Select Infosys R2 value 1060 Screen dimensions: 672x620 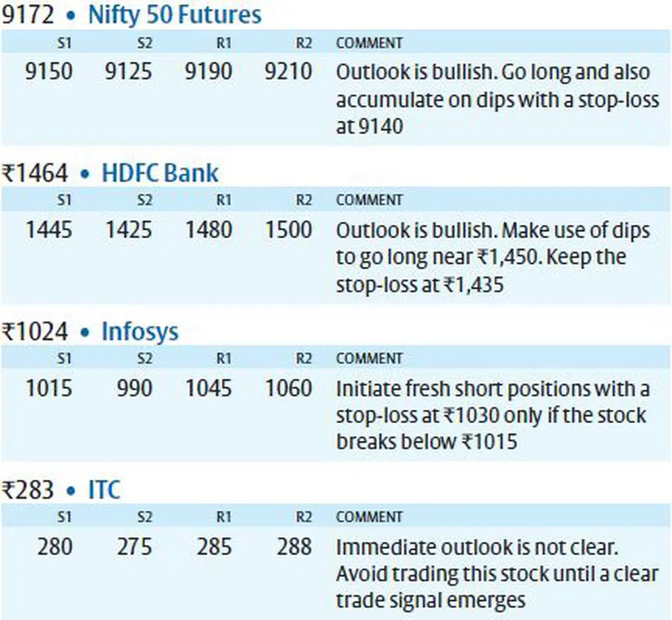pyautogui.click(x=288, y=388)
